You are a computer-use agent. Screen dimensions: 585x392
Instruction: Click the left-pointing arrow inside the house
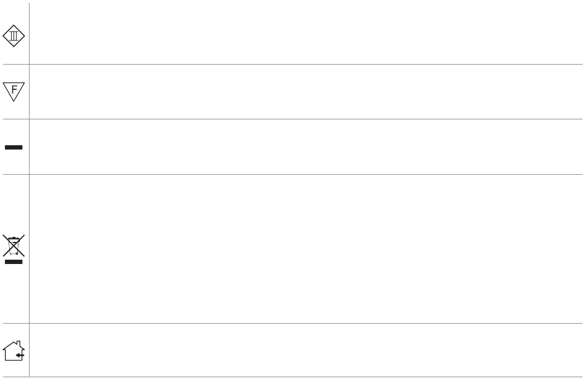point(20,355)
